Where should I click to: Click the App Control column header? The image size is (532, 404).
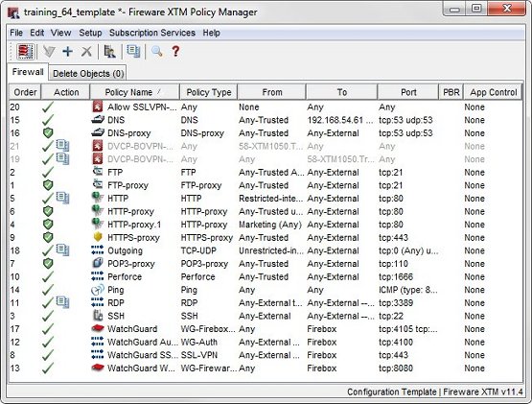pos(493,92)
